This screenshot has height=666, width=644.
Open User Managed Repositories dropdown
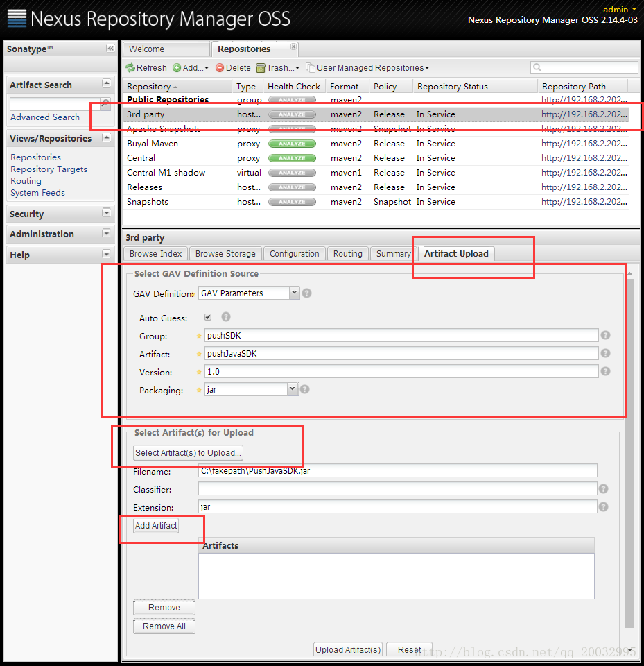tap(367, 68)
